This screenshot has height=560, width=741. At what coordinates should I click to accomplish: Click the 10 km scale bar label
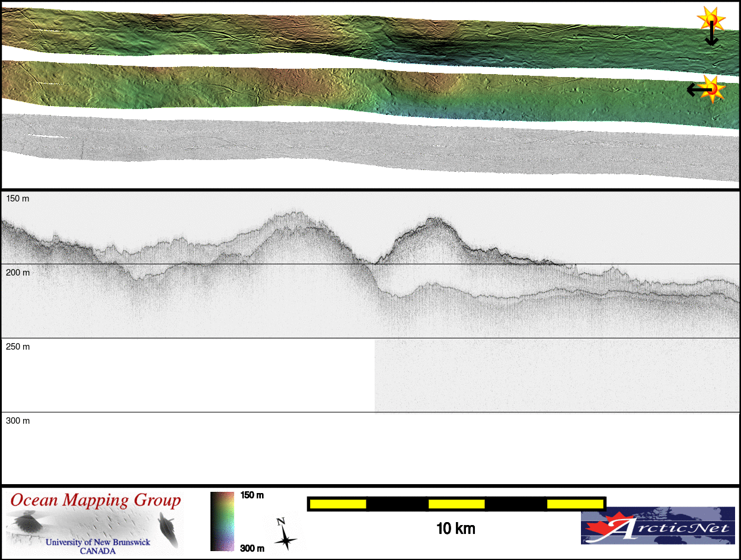click(455, 529)
